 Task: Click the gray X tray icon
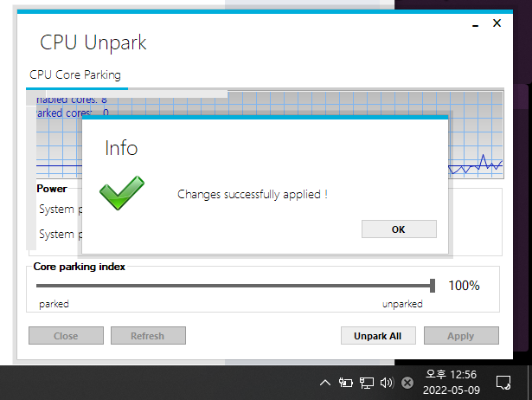(x=407, y=383)
